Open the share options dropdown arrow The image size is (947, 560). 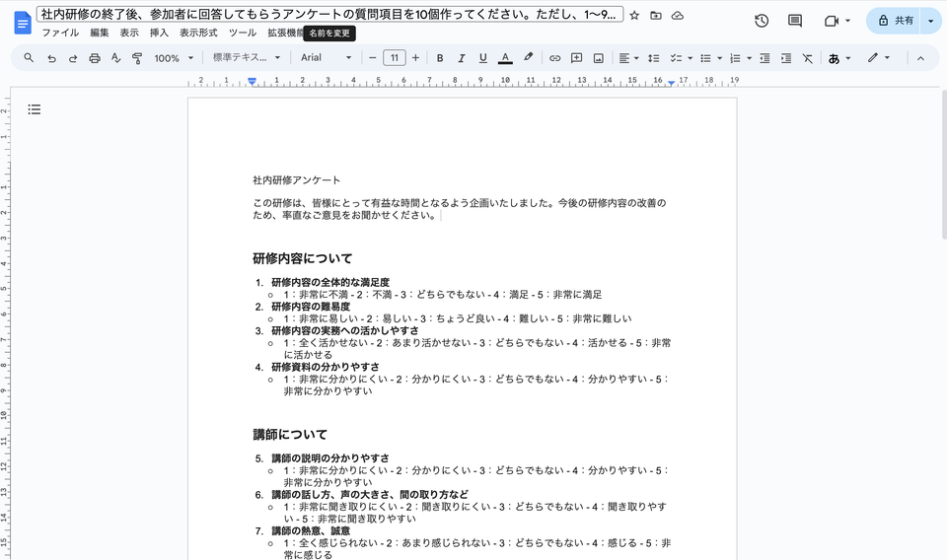click(930, 21)
